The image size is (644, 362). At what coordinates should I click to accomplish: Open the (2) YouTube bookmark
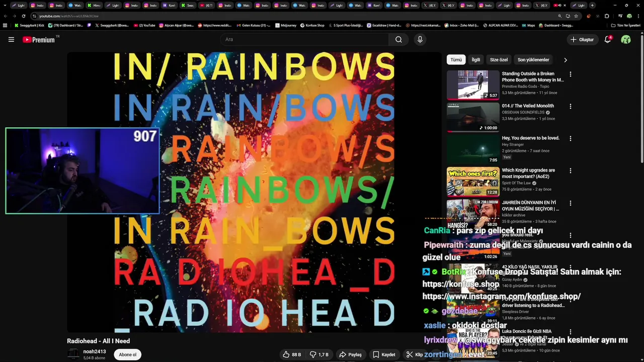pos(144,25)
